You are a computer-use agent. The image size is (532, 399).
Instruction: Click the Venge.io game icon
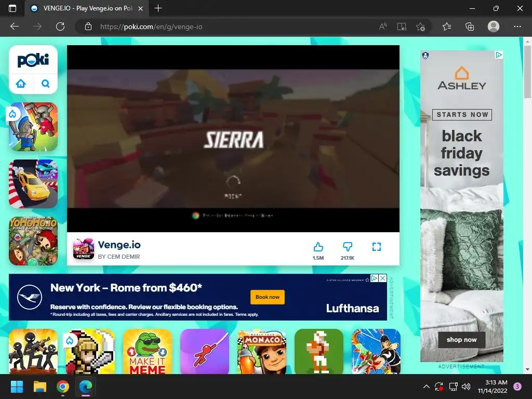(84, 249)
